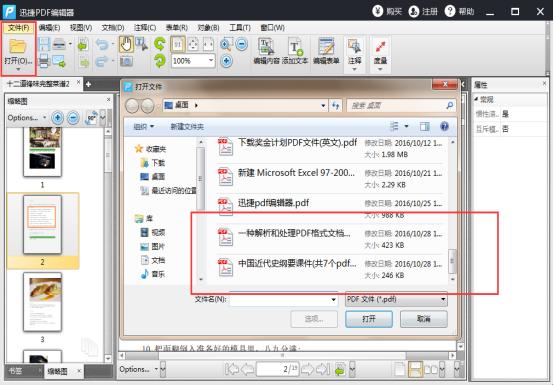
Task: Click the Help (帮助) link in title bar
Action: pos(459,12)
